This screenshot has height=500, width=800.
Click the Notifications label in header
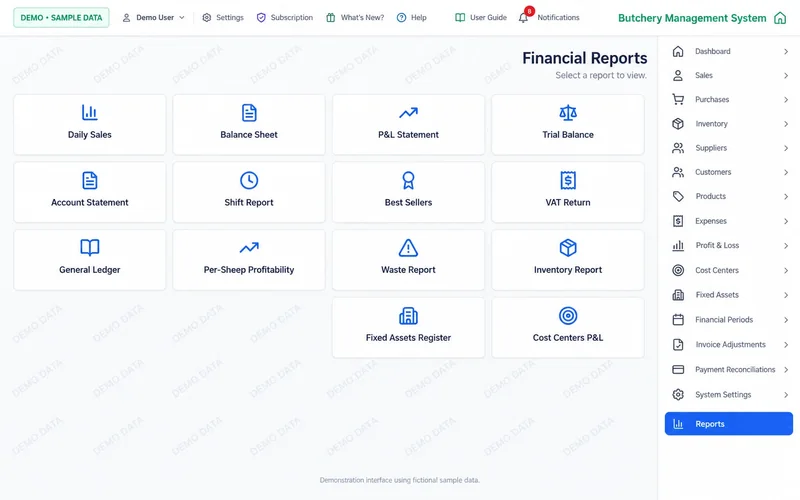(x=558, y=17)
